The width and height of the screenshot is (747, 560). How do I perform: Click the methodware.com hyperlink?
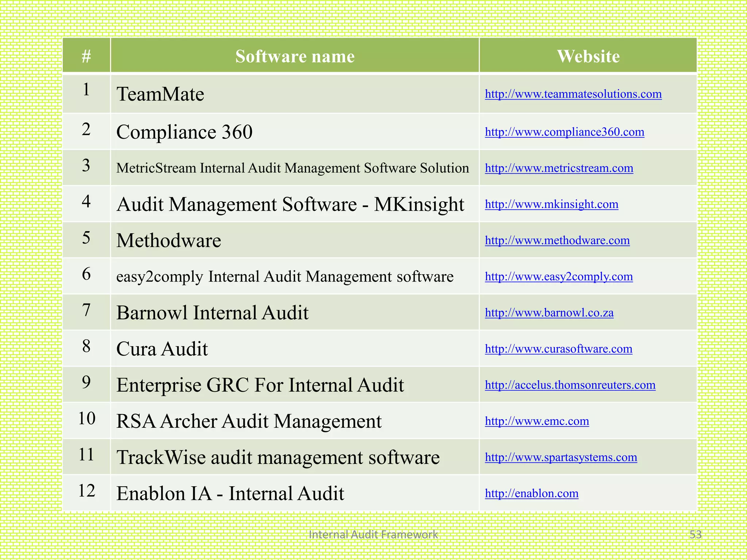pyautogui.click(x=557, y=240)
